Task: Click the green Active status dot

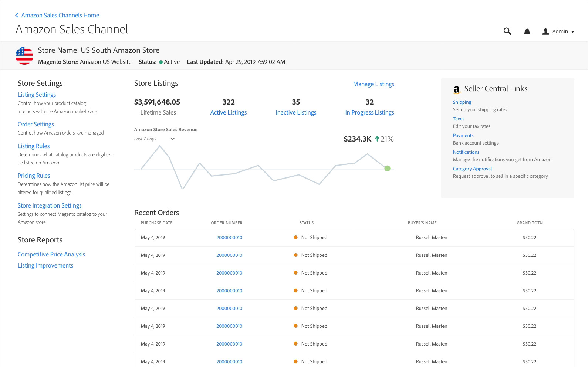Action: click(161, 62)
